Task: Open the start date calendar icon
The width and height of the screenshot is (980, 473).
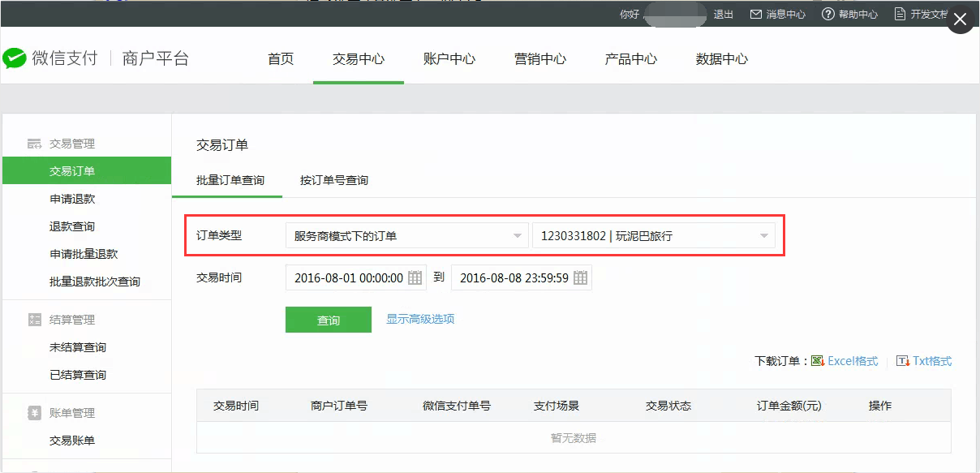Action: point(415,277)
